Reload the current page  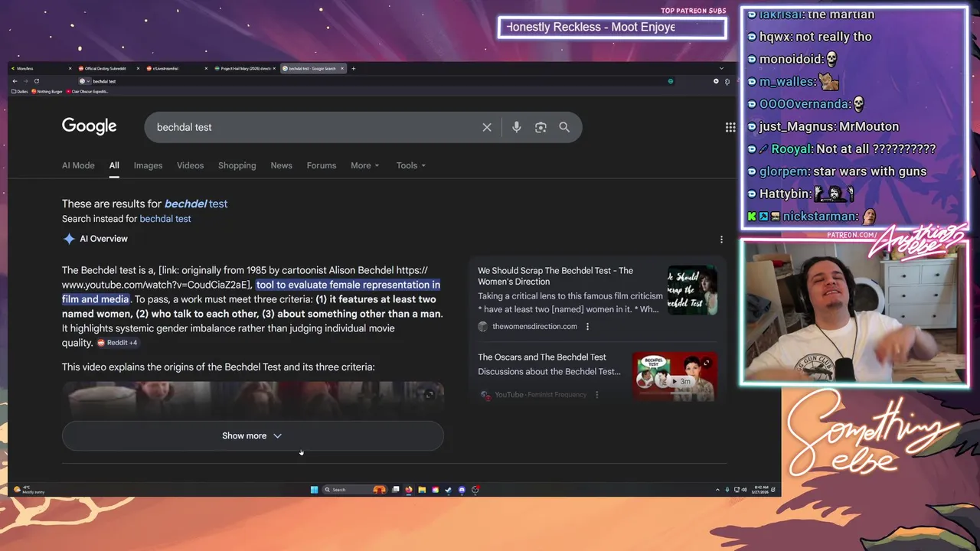(x=36, y=81)
